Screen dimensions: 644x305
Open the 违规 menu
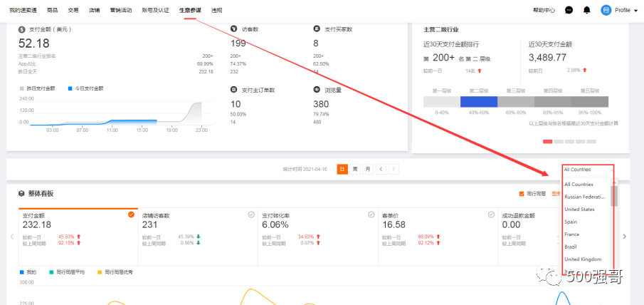216,10
